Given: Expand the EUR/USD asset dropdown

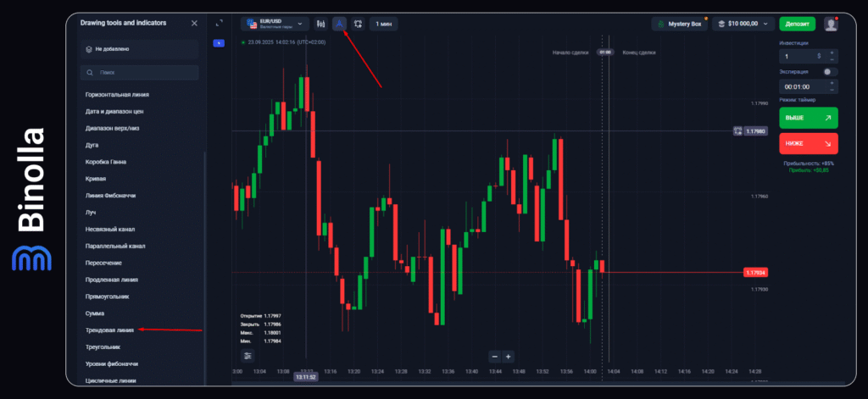Looking at the screenshot, I should pyautogui.click(x=275, y=24).
